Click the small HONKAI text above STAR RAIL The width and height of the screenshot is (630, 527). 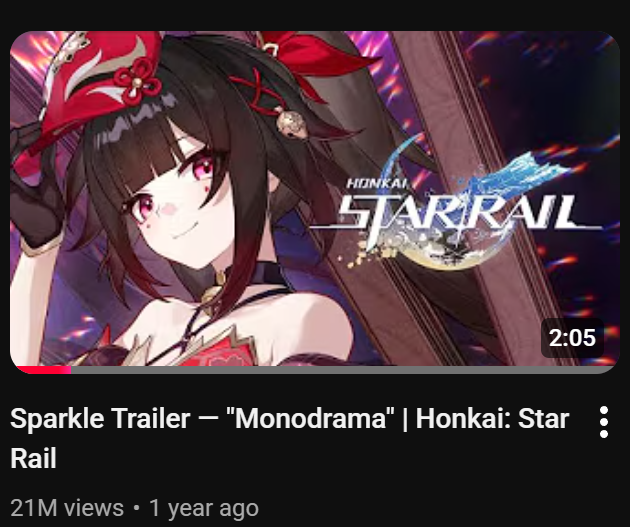click(x=378, y=184)
